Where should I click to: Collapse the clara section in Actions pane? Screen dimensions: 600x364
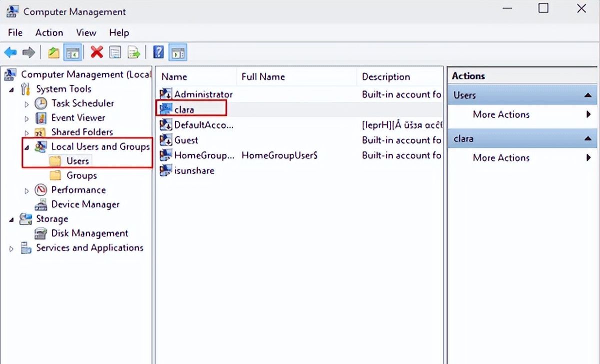pyautogui.click(x=588, y=139)
